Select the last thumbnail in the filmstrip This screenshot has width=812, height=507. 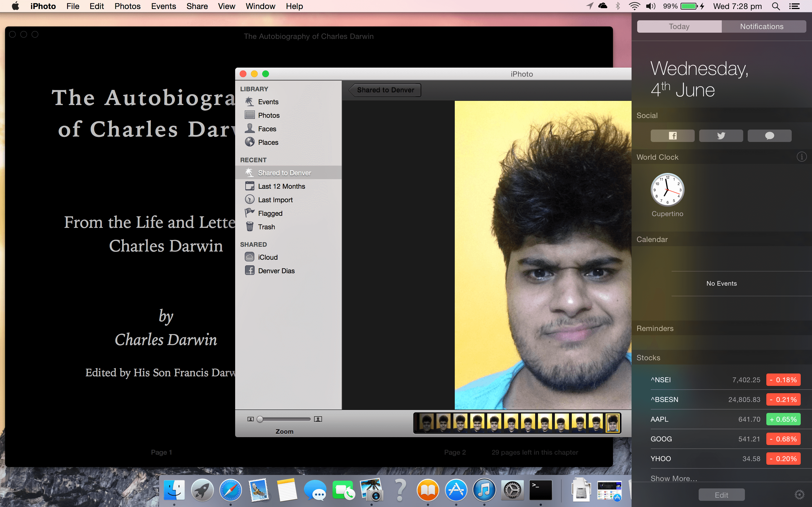click(x=612, y=423)
